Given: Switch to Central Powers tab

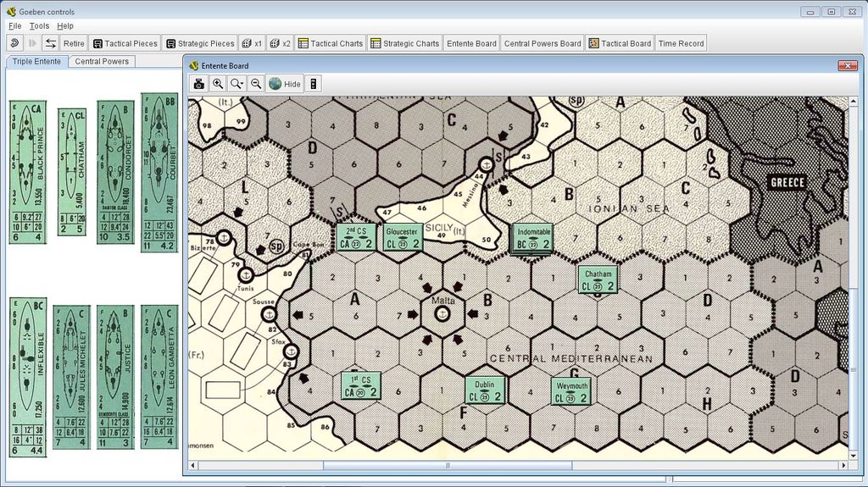Looking at the screenshot, I should click(102, 62).
